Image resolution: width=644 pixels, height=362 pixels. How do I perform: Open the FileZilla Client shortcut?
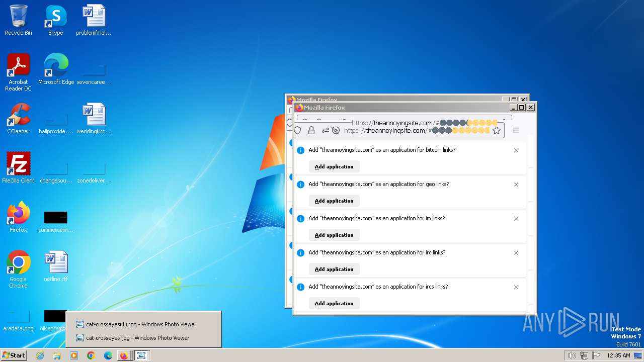pyautogui.click(x=18, y=167)
